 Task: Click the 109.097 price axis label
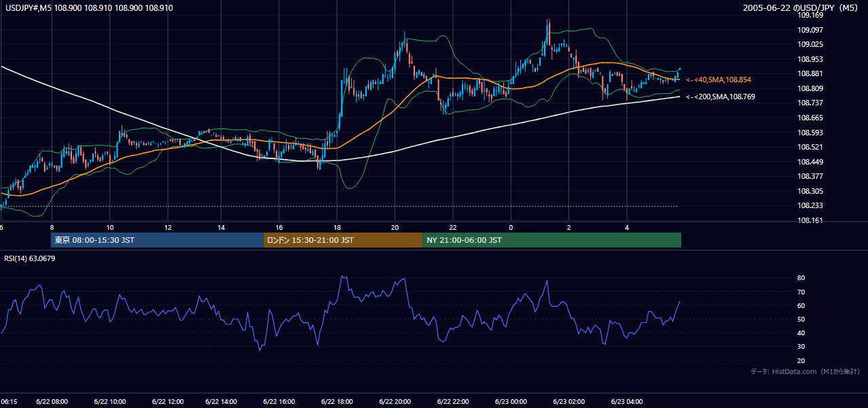[809, 30]
